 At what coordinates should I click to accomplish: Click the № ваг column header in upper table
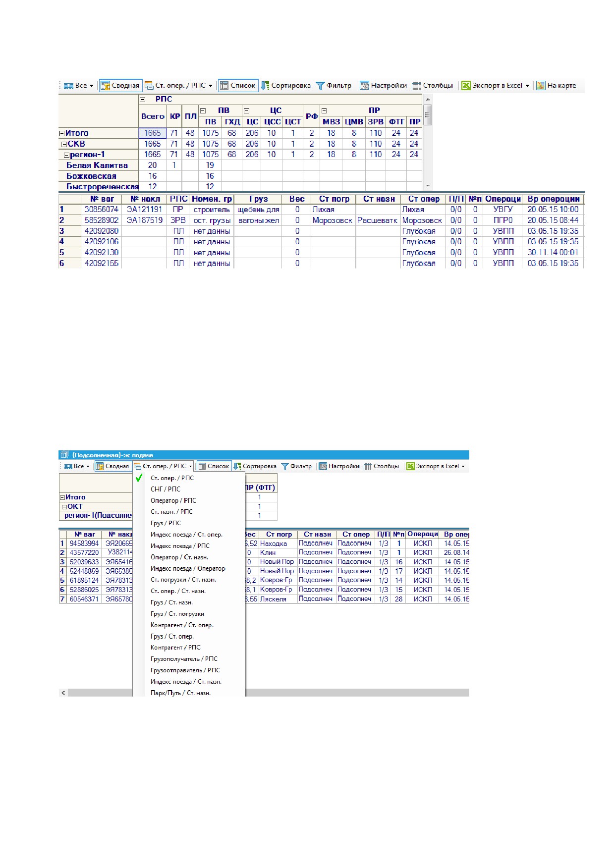tap(102, 199)
